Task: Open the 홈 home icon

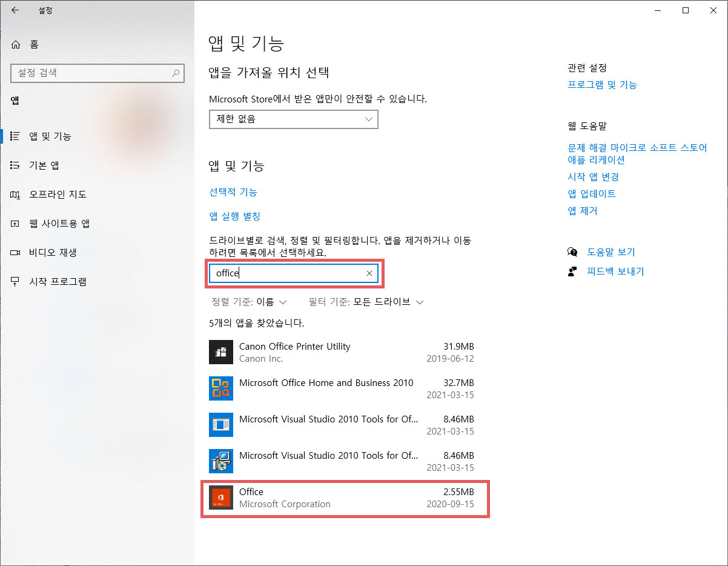Action: [16, 44]
